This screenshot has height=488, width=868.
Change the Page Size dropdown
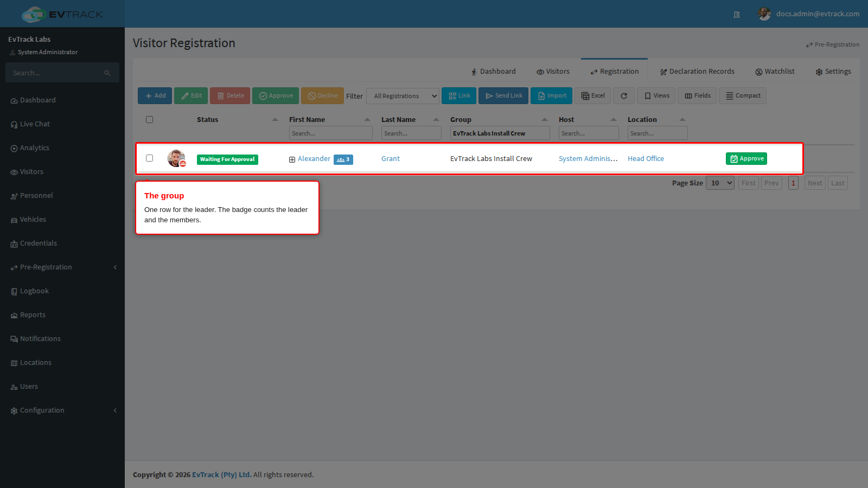click(x=720, y=183)
